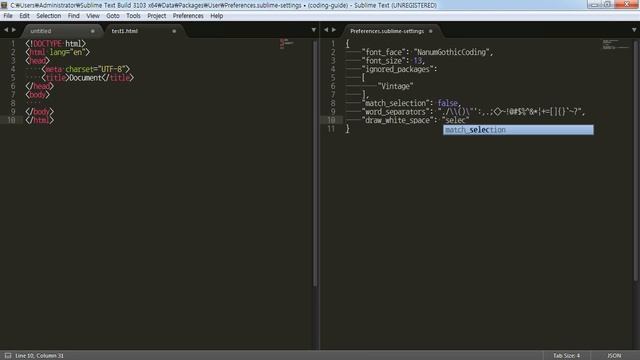
Task: Open the Find menu
Action: (x=73, y=16)
